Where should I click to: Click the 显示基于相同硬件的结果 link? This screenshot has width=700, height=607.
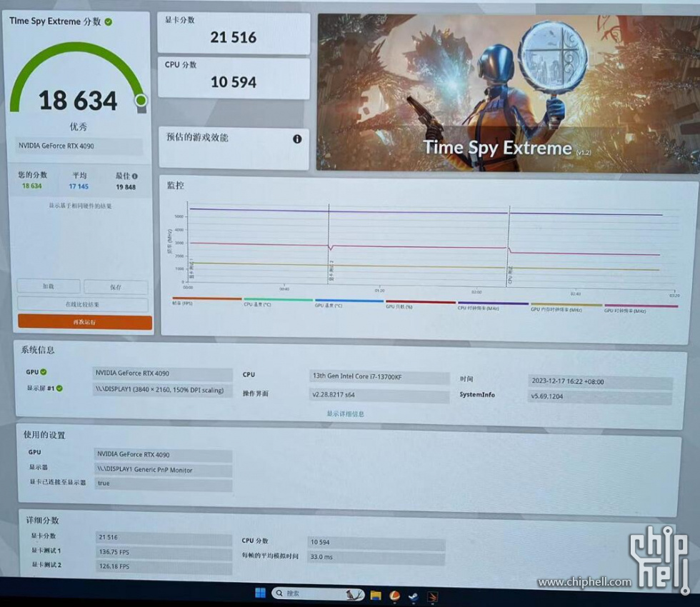[80, 206]
